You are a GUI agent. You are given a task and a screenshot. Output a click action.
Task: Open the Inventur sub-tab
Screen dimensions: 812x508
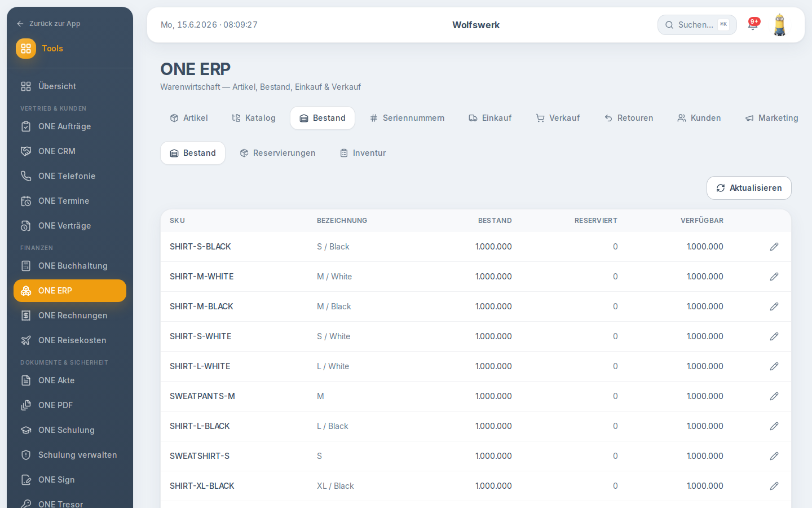click(x=363, y=153)
